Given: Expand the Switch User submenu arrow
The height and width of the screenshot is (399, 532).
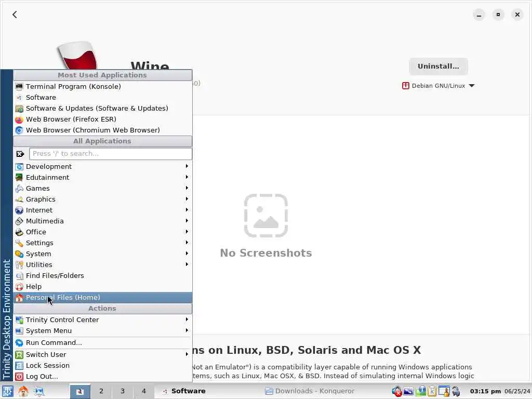Looking at the screenshot, I should click(187, 354).
